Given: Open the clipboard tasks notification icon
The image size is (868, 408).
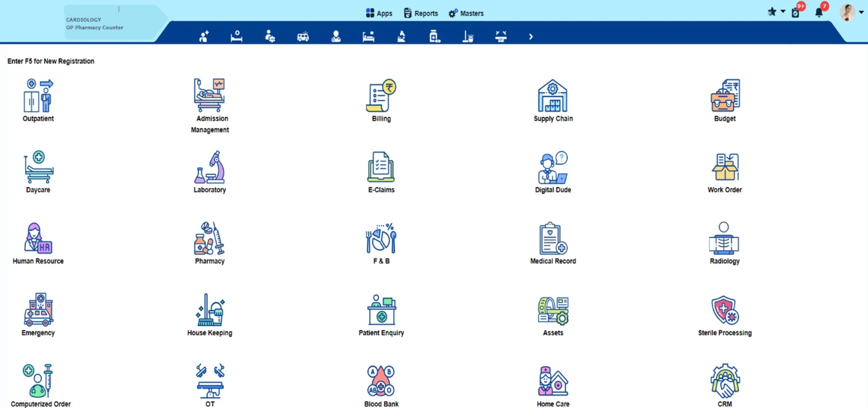Looking at the screenshot, I should tap(796, 12).
